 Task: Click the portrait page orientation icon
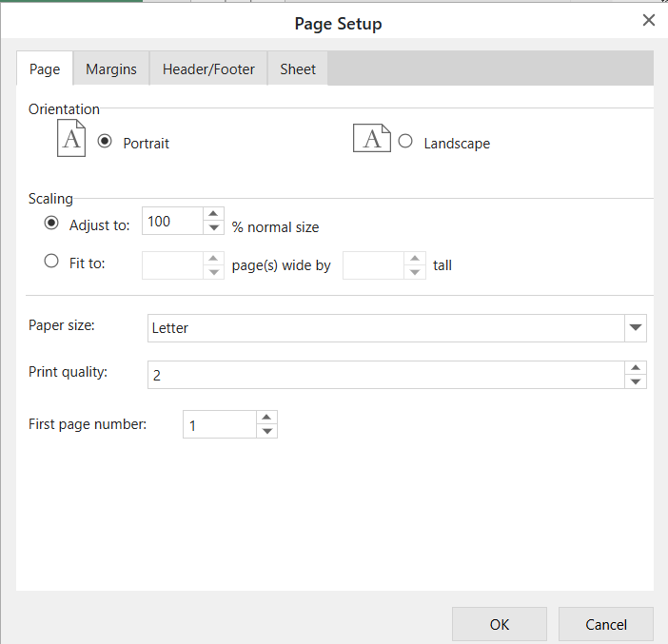point(71,138)
